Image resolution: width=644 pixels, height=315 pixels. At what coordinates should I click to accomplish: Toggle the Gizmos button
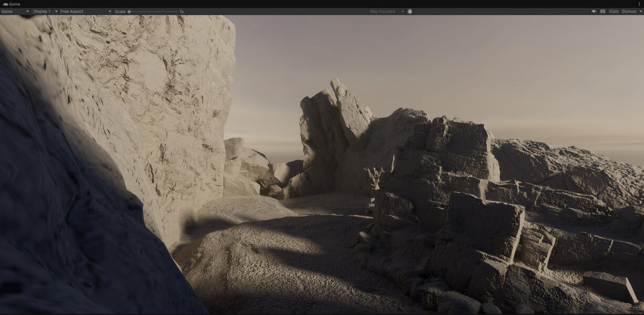(x=628, y=12)
